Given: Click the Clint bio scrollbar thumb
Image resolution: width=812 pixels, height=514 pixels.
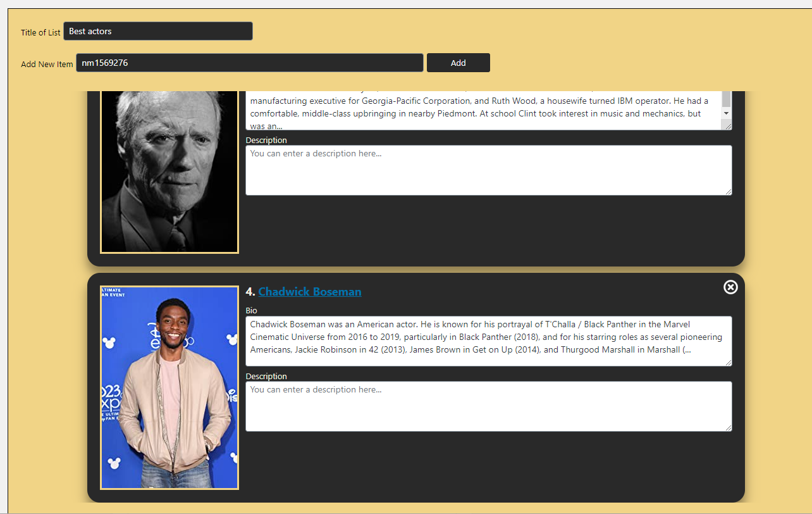Looking at the screenshot, I should (x=727, y=99).
